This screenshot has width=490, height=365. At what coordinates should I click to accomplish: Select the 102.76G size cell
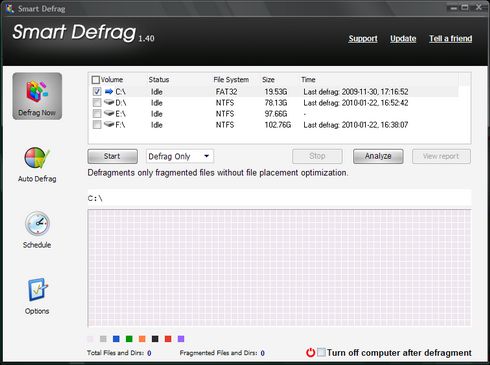[x=278, y=125]
